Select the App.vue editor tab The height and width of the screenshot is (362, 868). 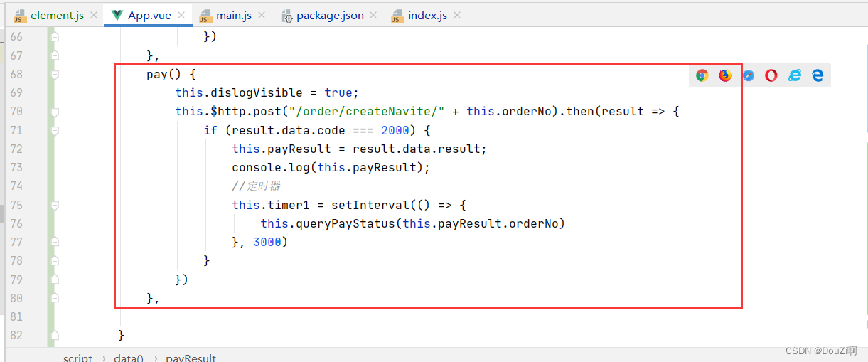[x=151, y=15]
